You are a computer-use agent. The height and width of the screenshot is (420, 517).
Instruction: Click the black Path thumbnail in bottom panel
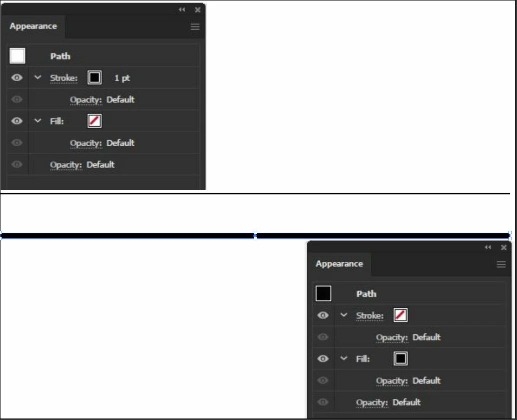pos(323,293)
